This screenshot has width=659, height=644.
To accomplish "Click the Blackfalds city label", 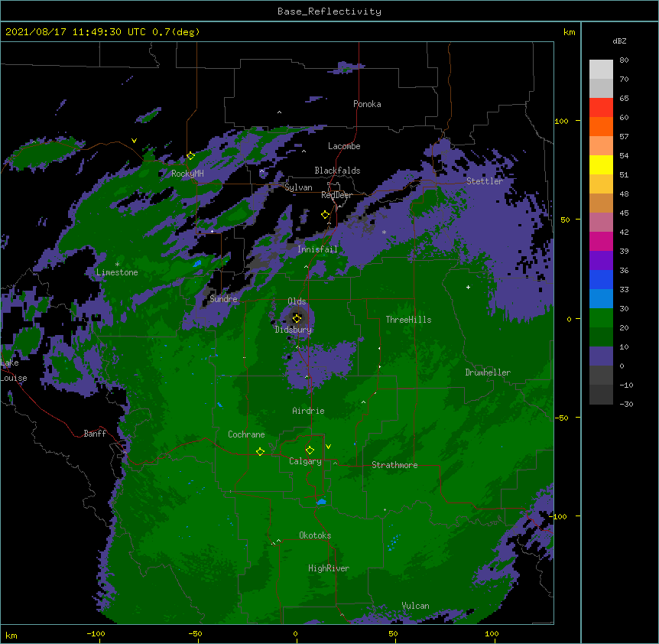I will [337, 171].
